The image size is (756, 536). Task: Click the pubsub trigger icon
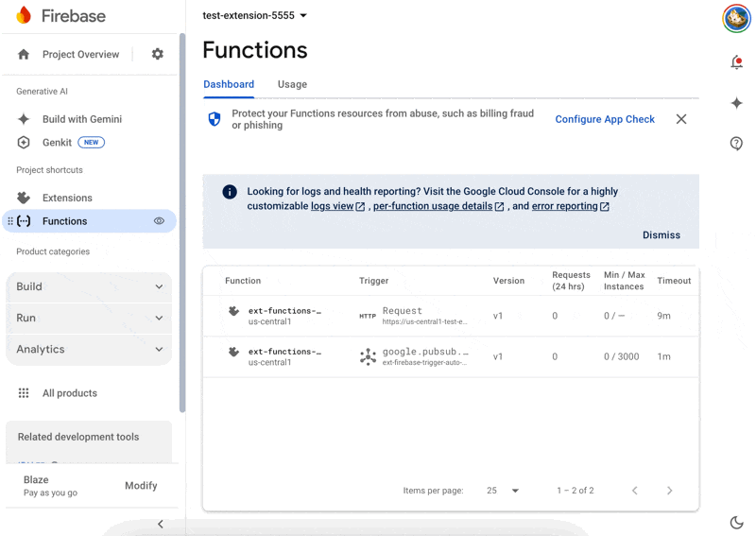pyautogui.click(x=368, y=356)
